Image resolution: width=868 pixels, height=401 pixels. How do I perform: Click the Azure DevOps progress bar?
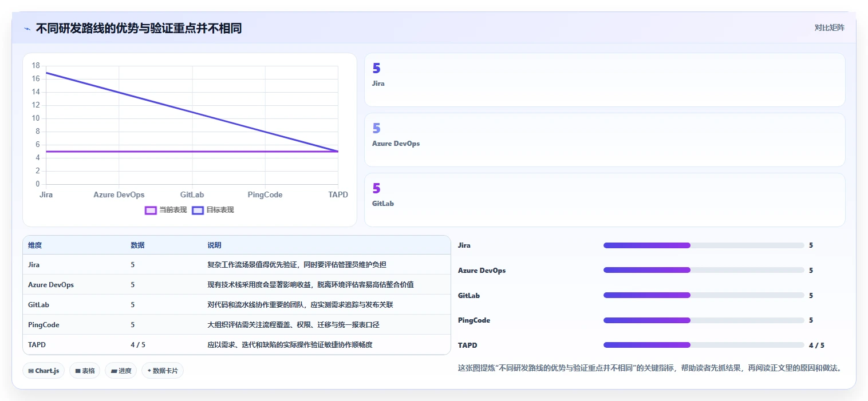[704, 271]
